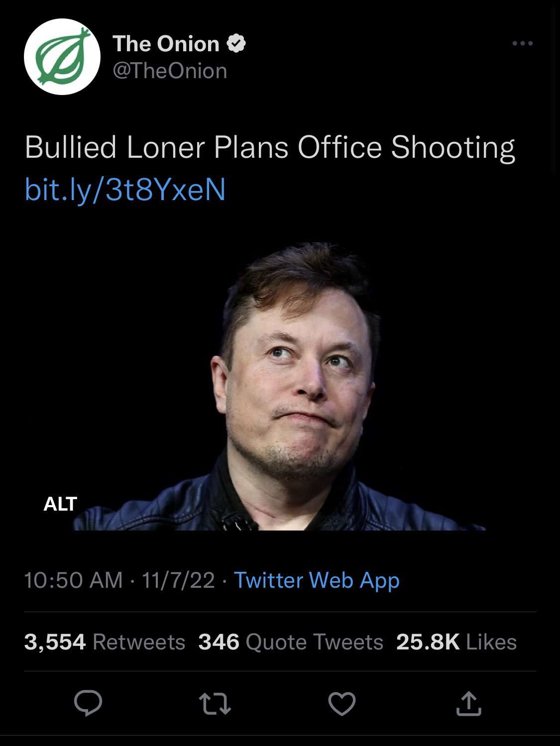Image resolution: width=560 pixels, height=746 pixels.
Task: Click the 11/7/22 tweet date
Action: (x=178, y=580)
